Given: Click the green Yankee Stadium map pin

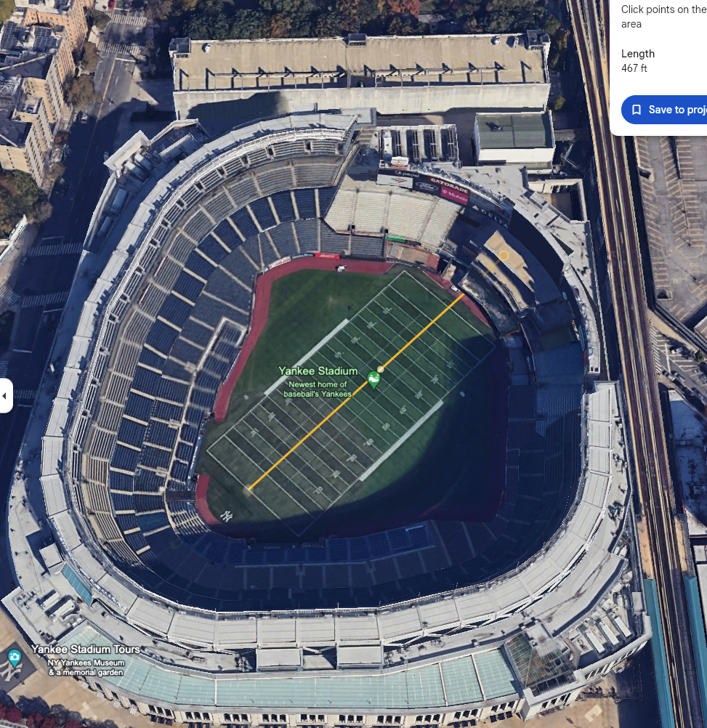Looking at the screenshot, I should [373, 380].
